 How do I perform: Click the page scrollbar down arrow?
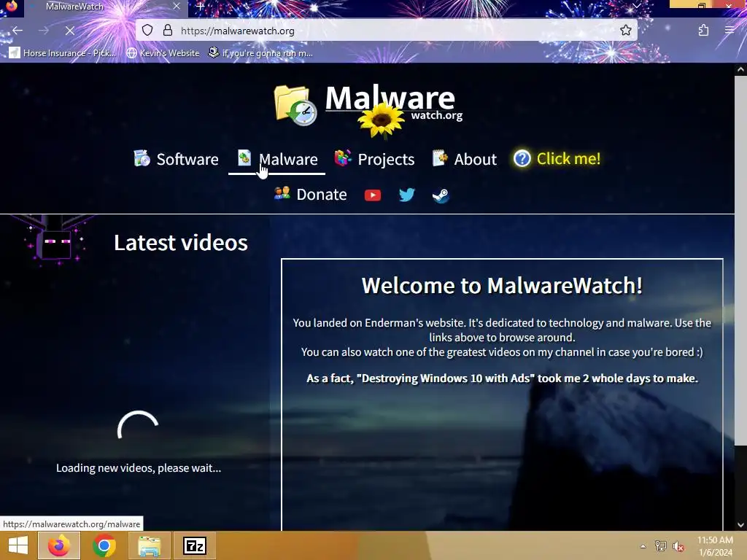click(740, 525)
